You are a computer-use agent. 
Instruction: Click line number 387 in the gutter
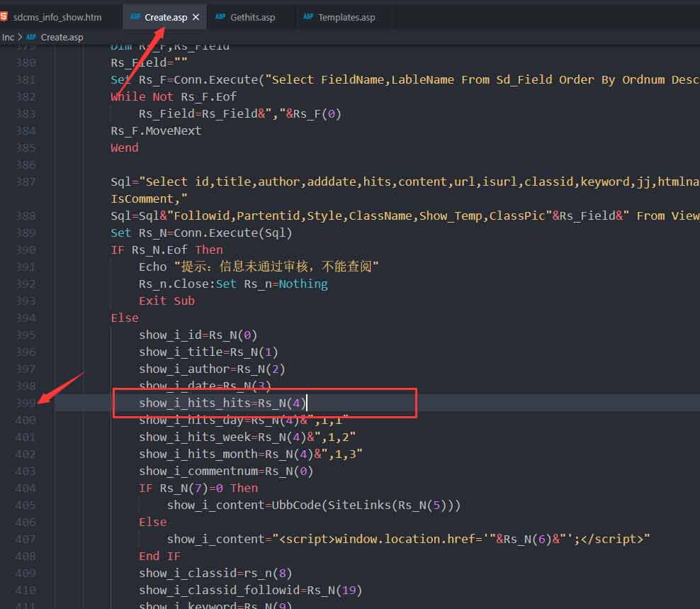[x=26, y=182]
